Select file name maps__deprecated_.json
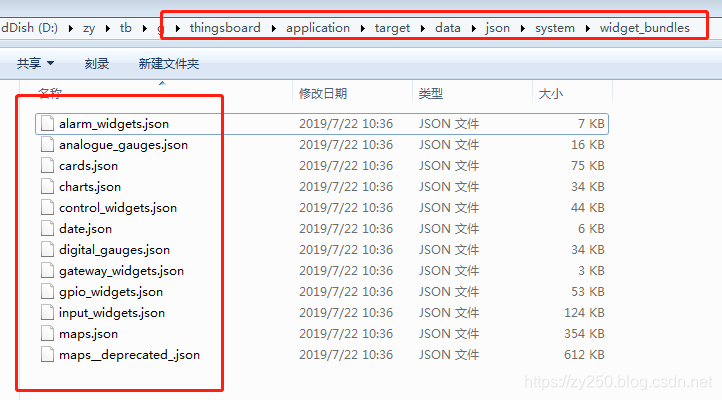This screenshot has height=400, width=722. point(129,355)
